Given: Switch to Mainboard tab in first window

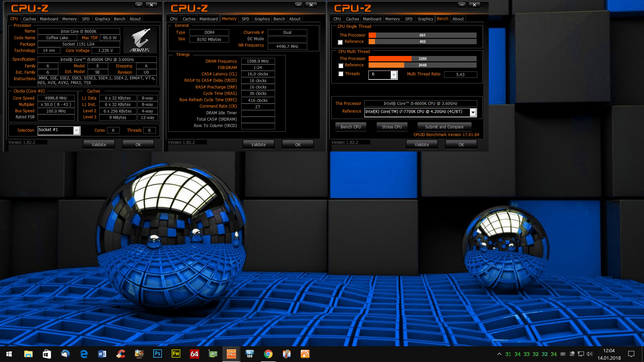Looking at the screenshot, I should pyautogui.click(x=49, y=19).
